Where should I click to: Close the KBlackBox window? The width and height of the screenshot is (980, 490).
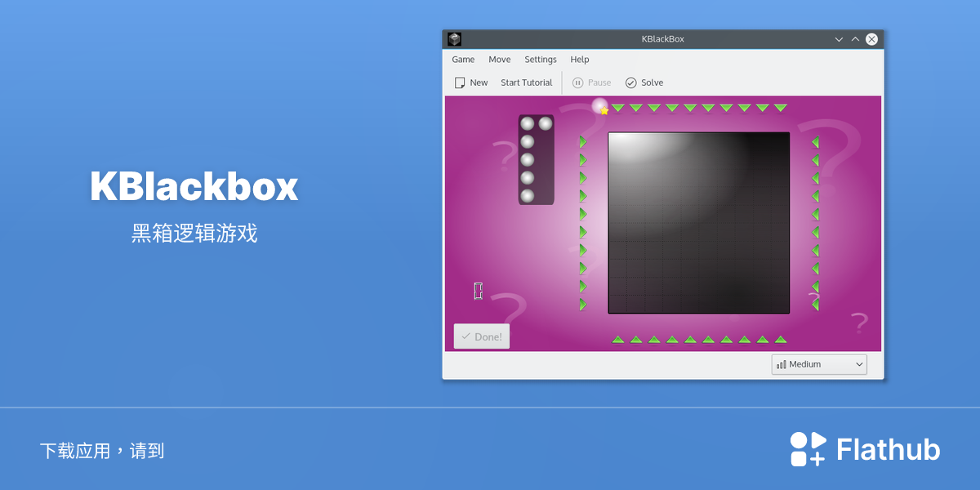click(872, 38)
